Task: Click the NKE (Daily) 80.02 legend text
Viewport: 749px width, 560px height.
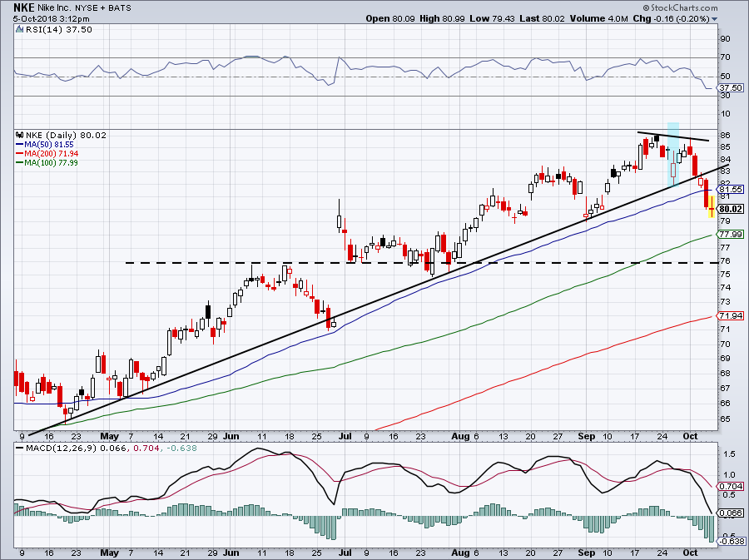Action: (66, 135)
